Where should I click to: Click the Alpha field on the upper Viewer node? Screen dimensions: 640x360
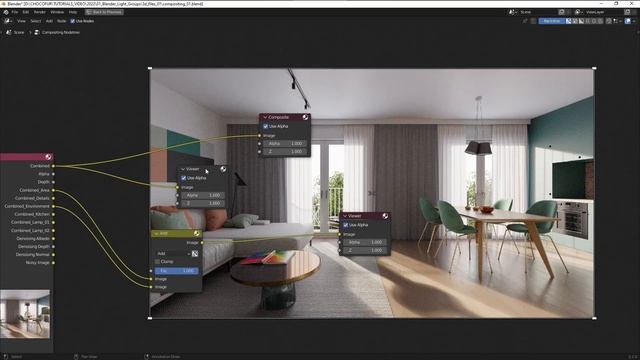point(203,195)
